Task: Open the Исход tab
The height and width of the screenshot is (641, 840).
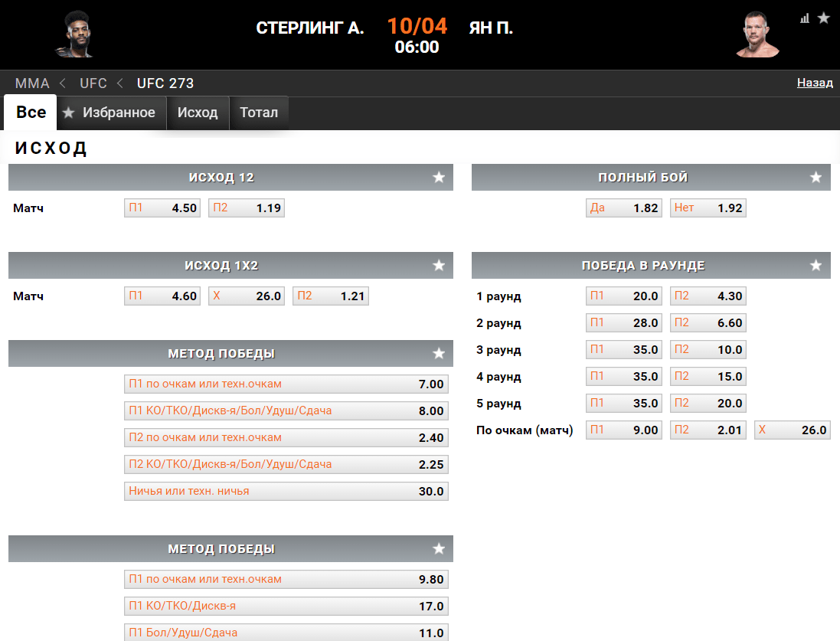Action: tap(198, 113)
